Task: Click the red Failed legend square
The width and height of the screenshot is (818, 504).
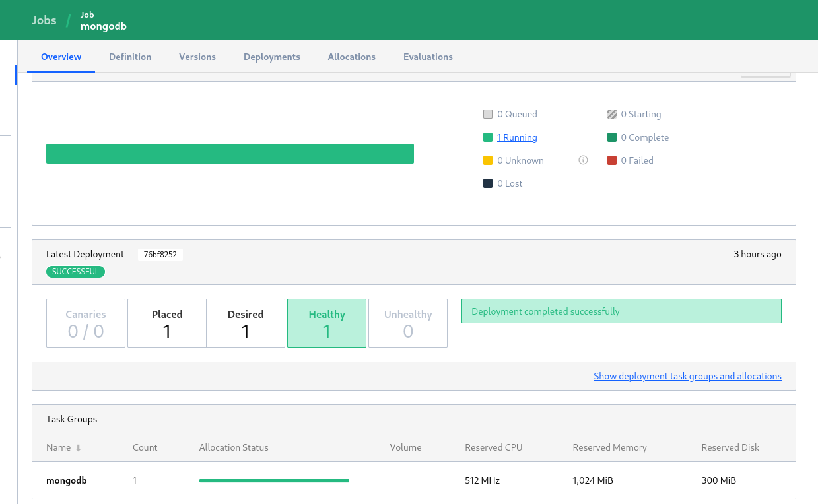Action: tap(612, 160)
